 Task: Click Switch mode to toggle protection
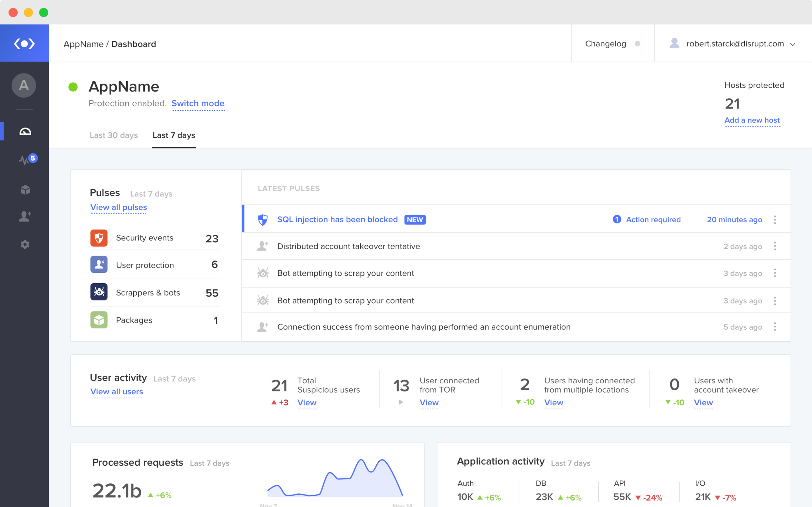click(198, 104)
